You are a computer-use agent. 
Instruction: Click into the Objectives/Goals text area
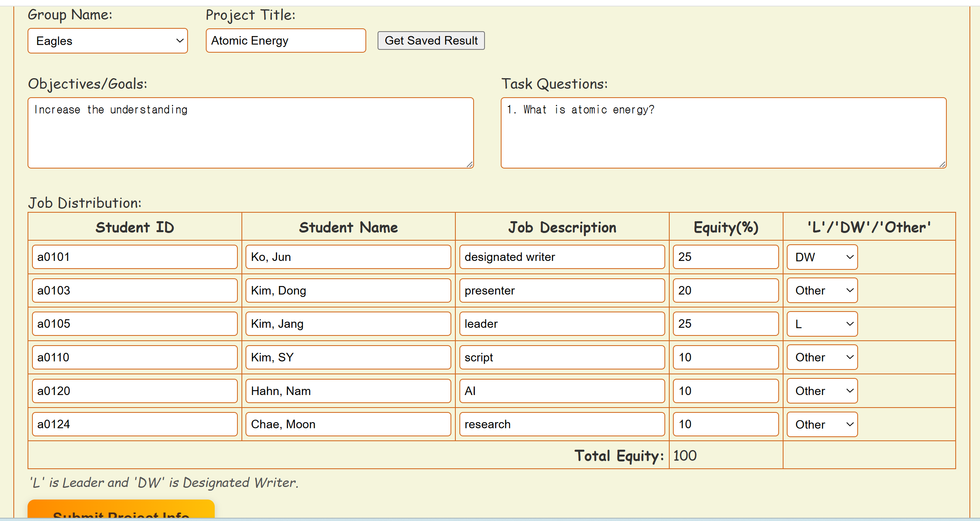tap(250, 133)
